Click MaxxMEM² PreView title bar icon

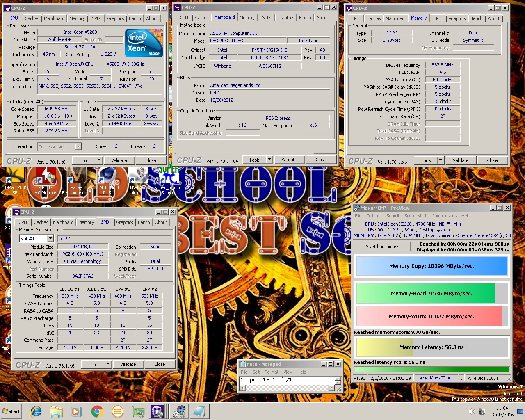(x=357, y=208)
